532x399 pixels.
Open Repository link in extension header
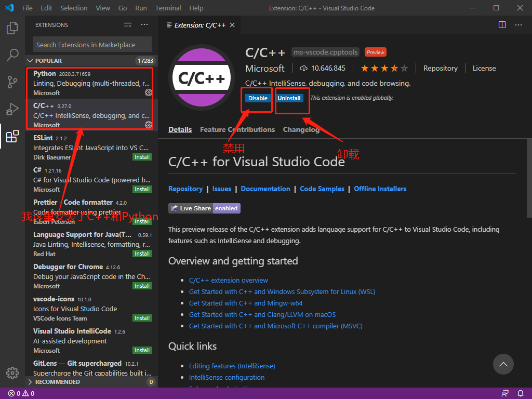point(441,69)
